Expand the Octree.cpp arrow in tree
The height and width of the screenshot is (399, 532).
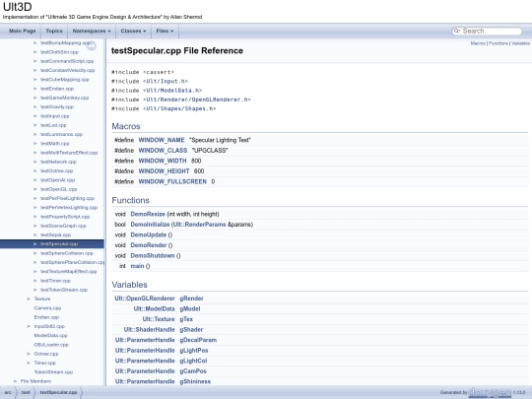(29, 354)
